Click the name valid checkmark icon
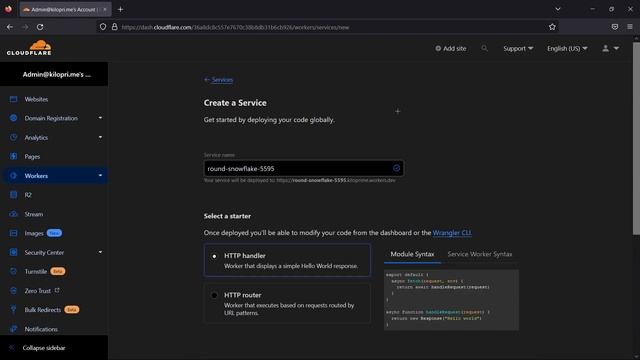Viewport: 640px width, 360px height. 396,168
